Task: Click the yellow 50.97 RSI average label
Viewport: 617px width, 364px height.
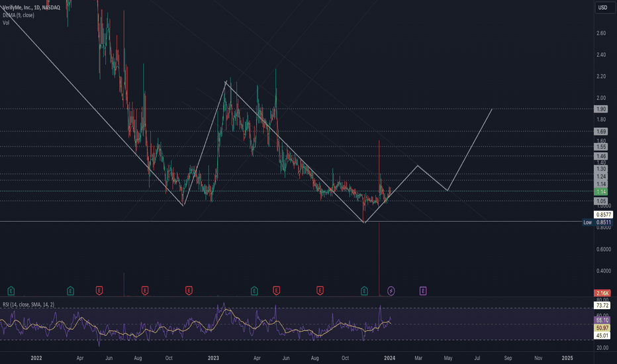Action: 602,328
